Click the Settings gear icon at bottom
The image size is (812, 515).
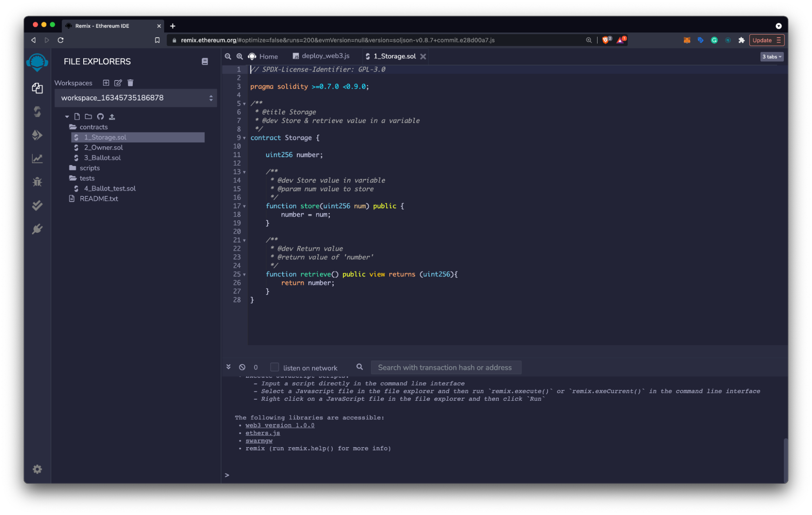coord(37,469)
